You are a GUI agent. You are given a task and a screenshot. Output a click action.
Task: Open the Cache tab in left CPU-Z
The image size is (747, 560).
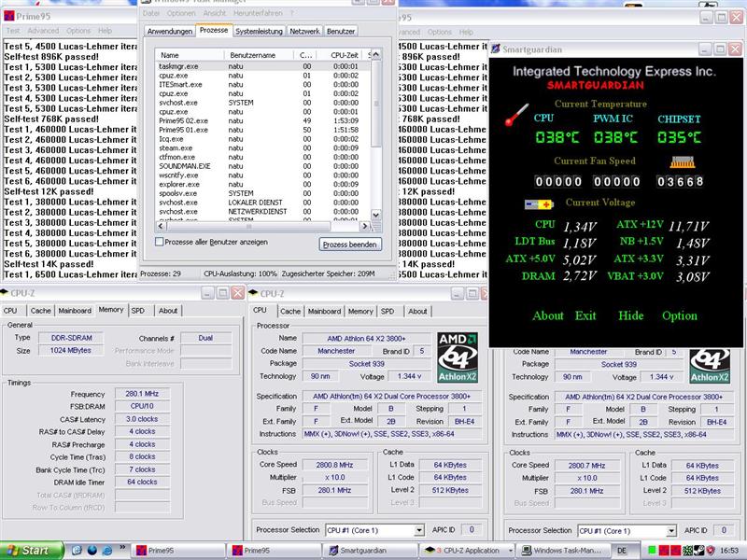(40, 311)
